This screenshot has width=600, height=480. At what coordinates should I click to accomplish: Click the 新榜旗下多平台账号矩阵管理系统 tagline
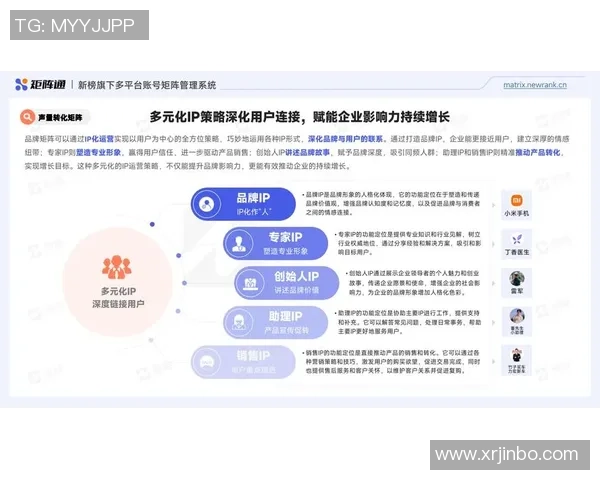pyautogui.click(x=147, y=85)
